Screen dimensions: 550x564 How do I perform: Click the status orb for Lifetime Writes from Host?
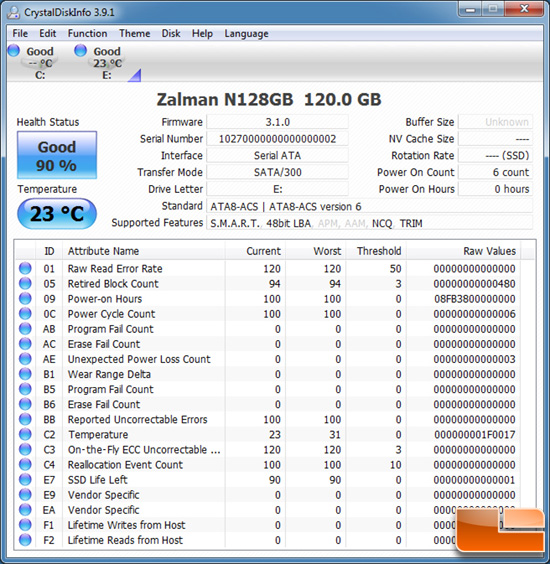[25, 525]
